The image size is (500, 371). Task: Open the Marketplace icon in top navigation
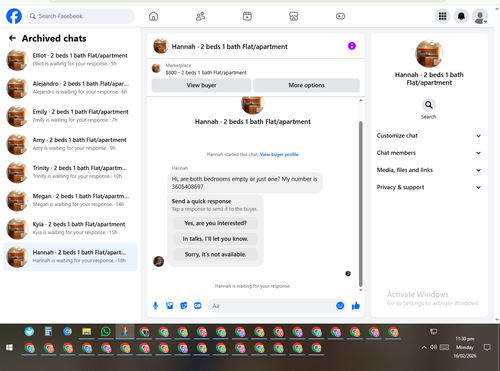coord(294,16)
